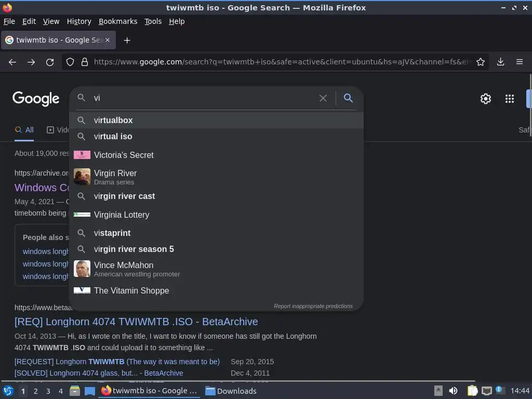Open the View menu
This screenshot has height=399, width=532.
coord(51,21)
